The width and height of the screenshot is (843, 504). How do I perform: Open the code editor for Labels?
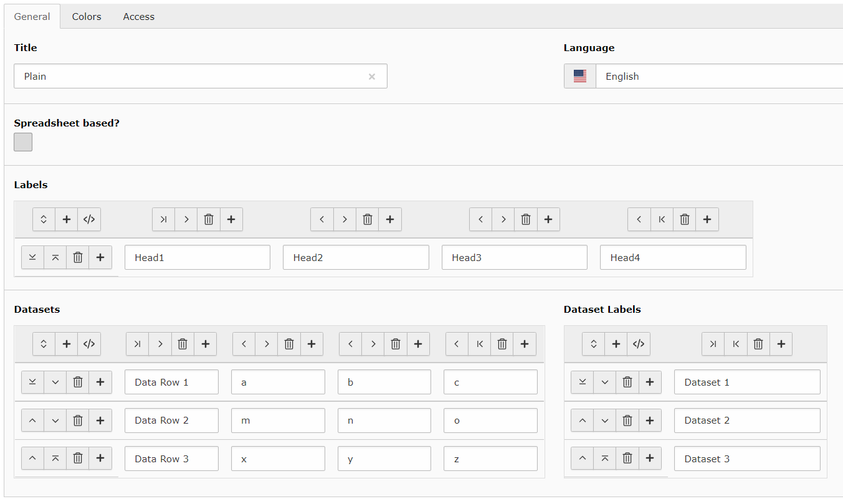89,219
